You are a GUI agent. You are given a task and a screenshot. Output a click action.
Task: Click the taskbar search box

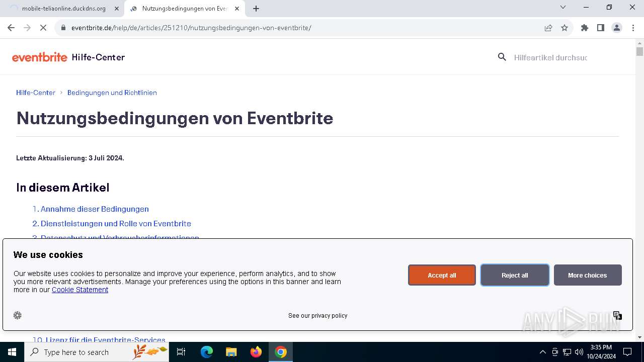pos(97,352)
